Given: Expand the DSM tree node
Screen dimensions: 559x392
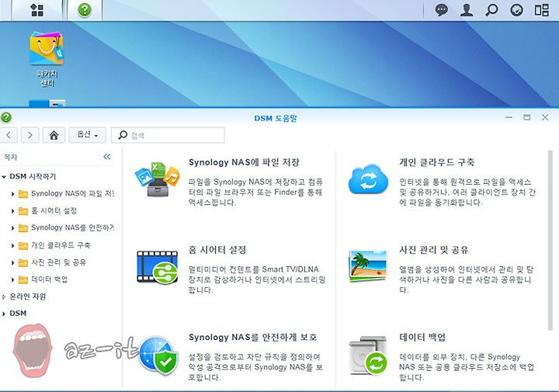Looking at the screenshot, I should pyautogui.click(x=4, y=314).
